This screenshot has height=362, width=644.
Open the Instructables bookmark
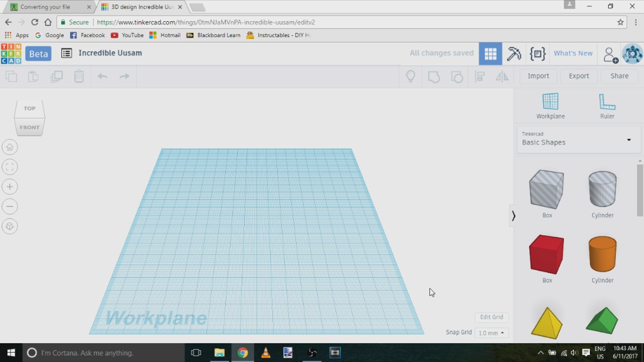pyautogui.click(x=279, y=35)
